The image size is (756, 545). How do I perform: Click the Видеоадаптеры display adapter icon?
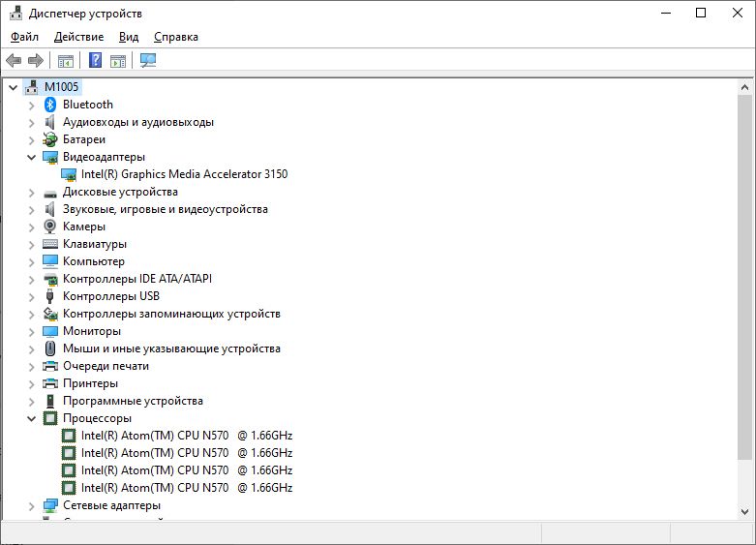pyautogui.click(x=50, y=157)
